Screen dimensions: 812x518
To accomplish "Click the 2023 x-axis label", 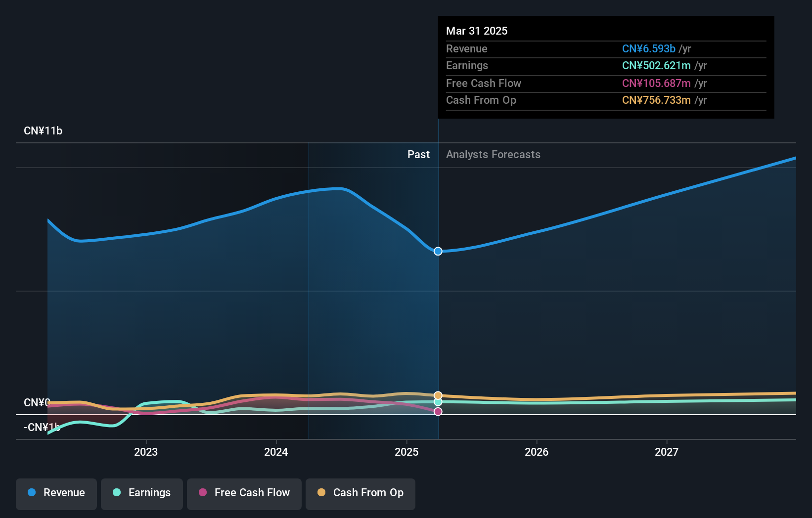I will (146, 452).
